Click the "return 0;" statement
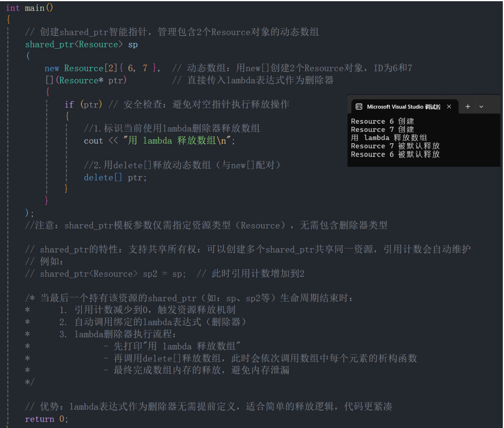This screenshot has height=428, width=504. (x=47, y=419)
